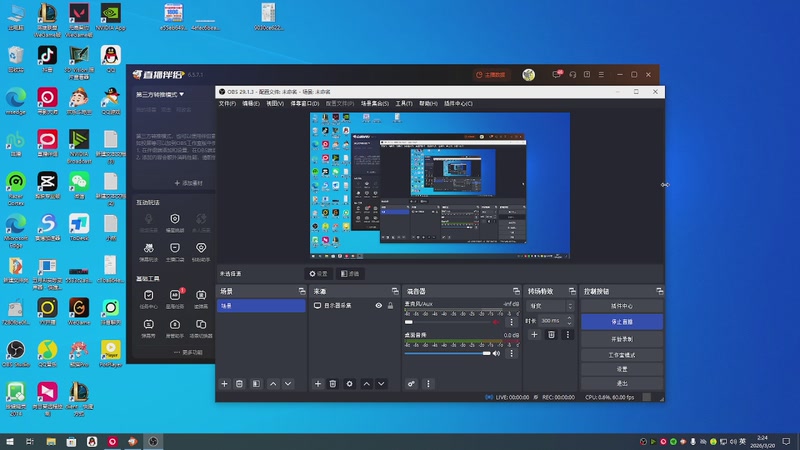This screenshot has height=450, width=800.
Task: Move source up arrow in Sources panel
Action: pyautogui.click(x=366, y=384)
